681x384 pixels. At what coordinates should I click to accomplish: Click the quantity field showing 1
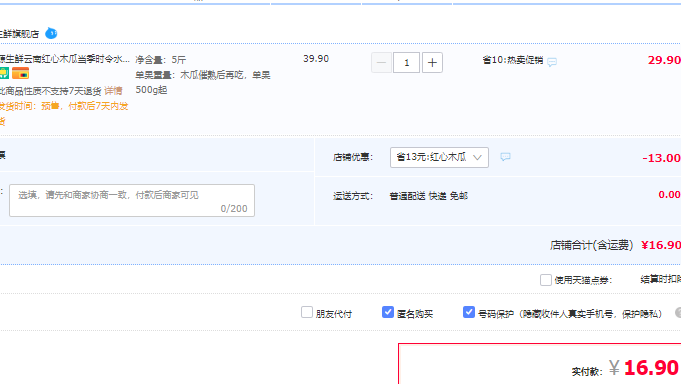coord(407,63)
